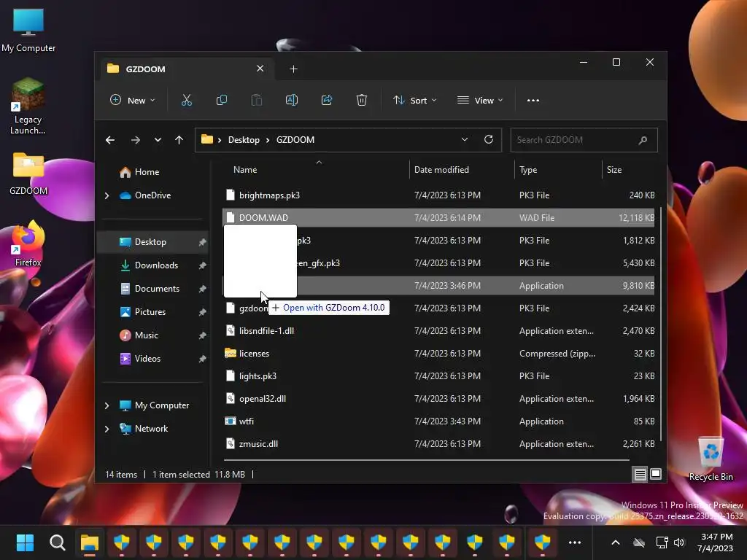Select the openal32.dll file
The image size is (747, 560).
(x=438, y=399)
